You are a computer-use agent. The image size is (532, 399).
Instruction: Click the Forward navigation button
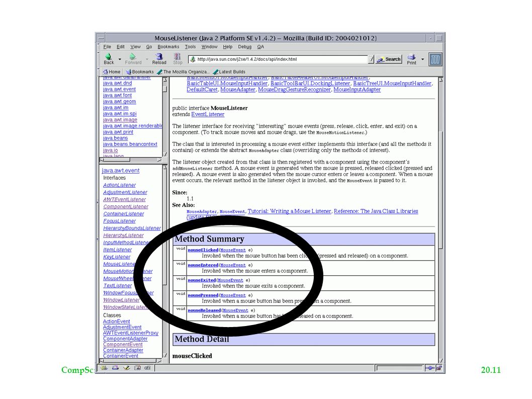pos(133,59)
